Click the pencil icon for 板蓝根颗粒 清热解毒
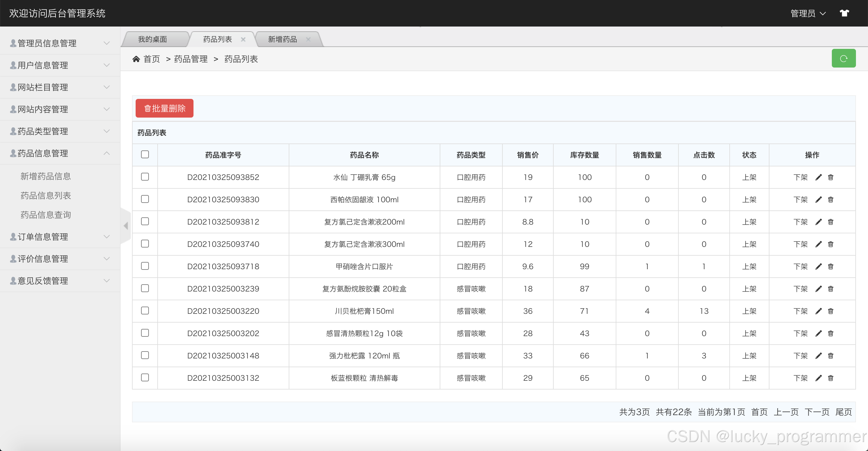This screenshot has height=451, width=868. tap(819, 378)
